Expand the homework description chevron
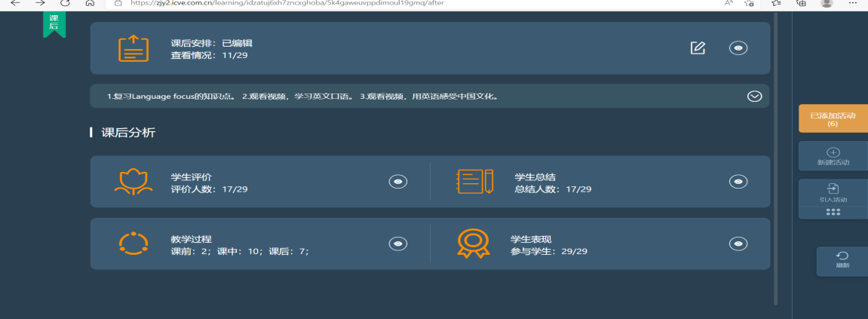This screenshot has height=319, width=868. 755,97
